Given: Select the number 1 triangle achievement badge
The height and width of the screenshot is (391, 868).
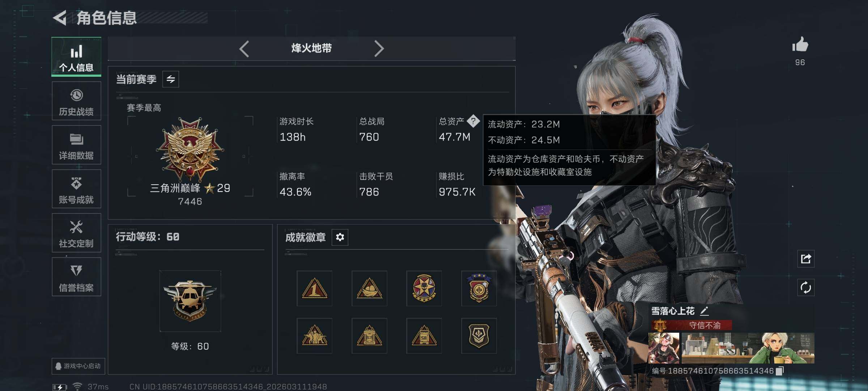Looking at the screenshot, I should pos(314,289).
